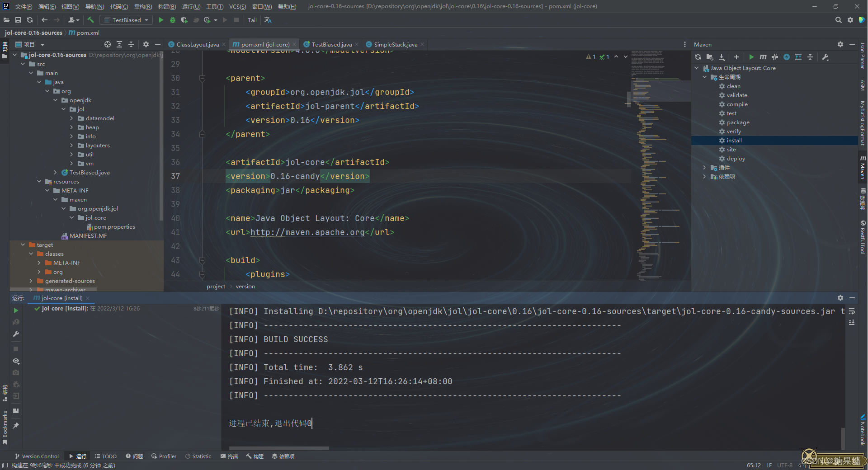
Task: Open the VCS(S) menu
Action: click(x=237, y=6)
